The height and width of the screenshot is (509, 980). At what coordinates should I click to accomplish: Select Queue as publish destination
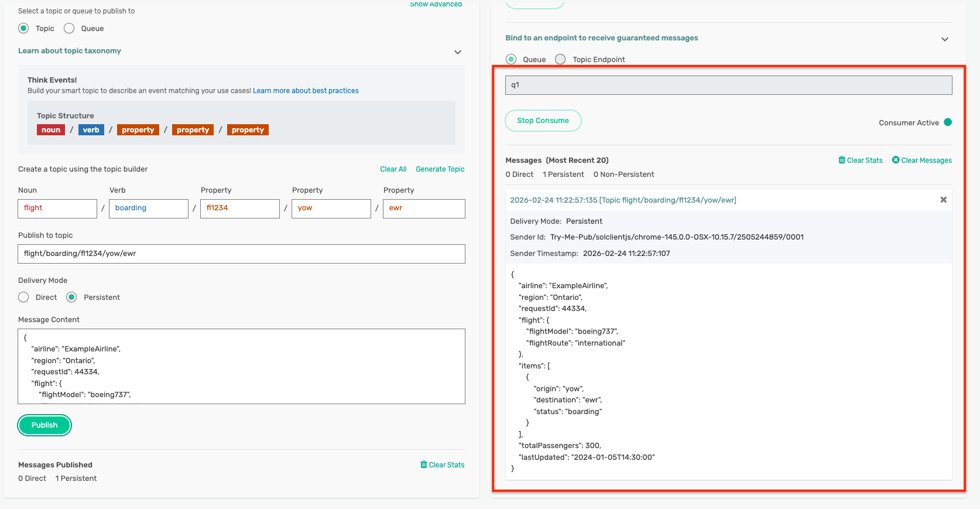[69, 28]
